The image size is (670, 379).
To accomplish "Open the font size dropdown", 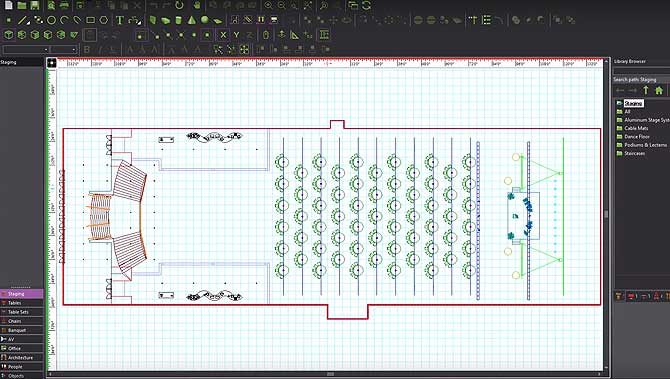I will [64, 50].
